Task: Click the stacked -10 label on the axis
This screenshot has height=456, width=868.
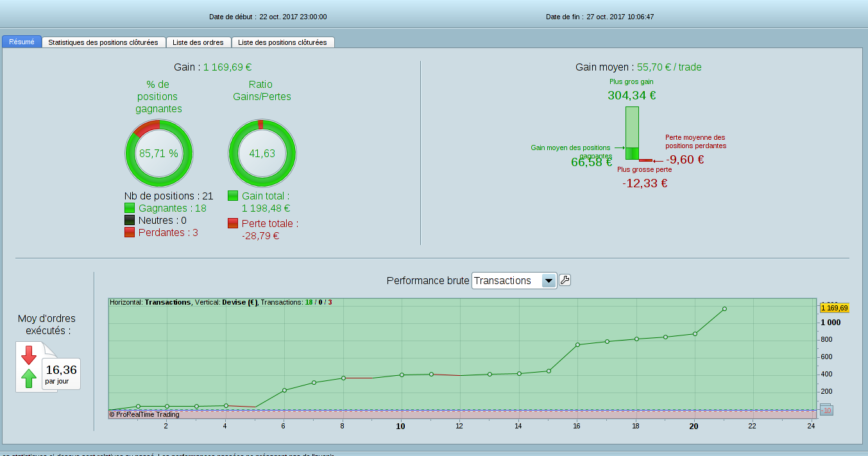Action: tap(826, 409)
